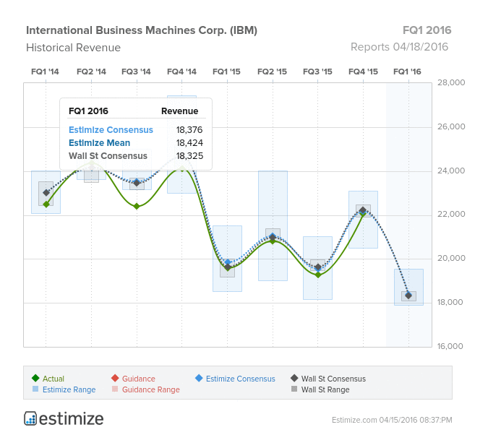Screen dimensions: 488x448
Task: Click the FQ3 '15 Wall St Consensus point
Action: (x=318, y=267)
